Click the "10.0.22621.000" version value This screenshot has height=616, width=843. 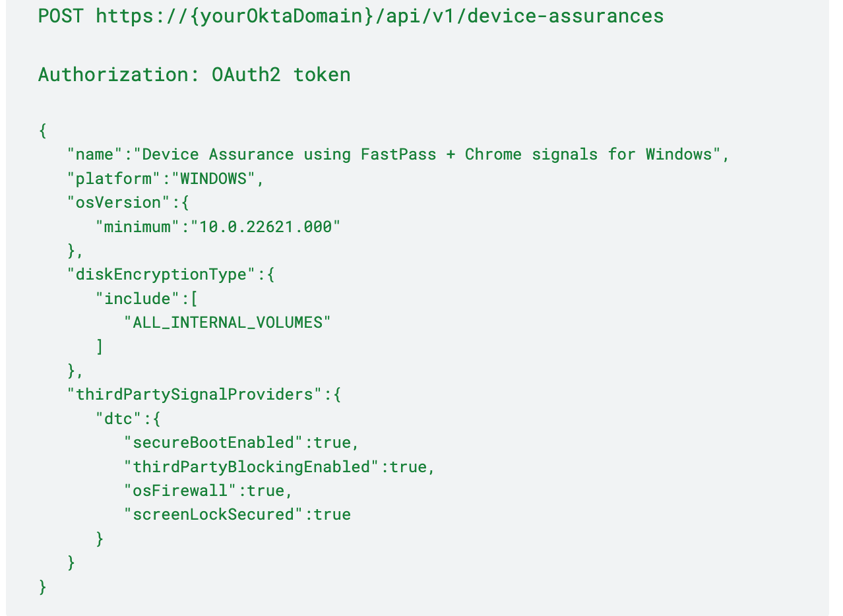(x=265, y=227)
